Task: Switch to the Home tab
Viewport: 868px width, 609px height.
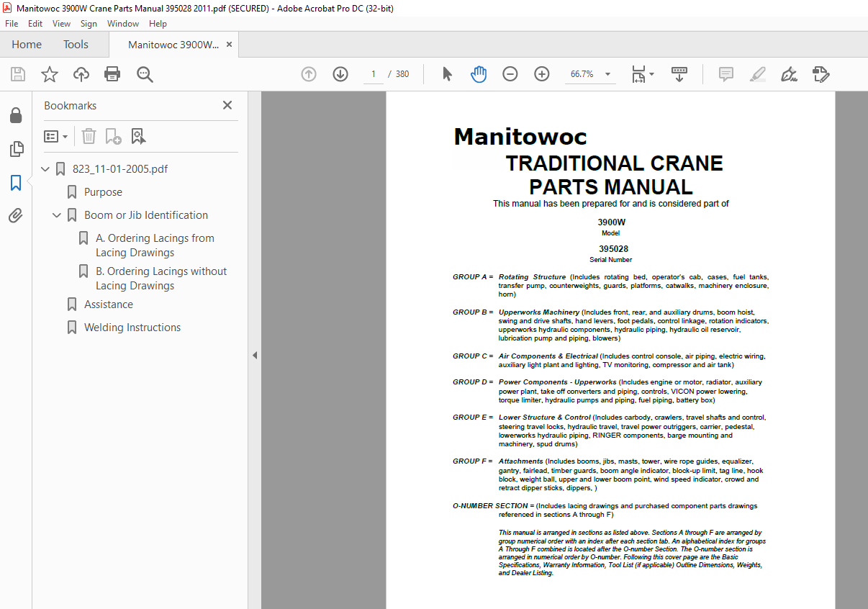Action: coord(27,45)
